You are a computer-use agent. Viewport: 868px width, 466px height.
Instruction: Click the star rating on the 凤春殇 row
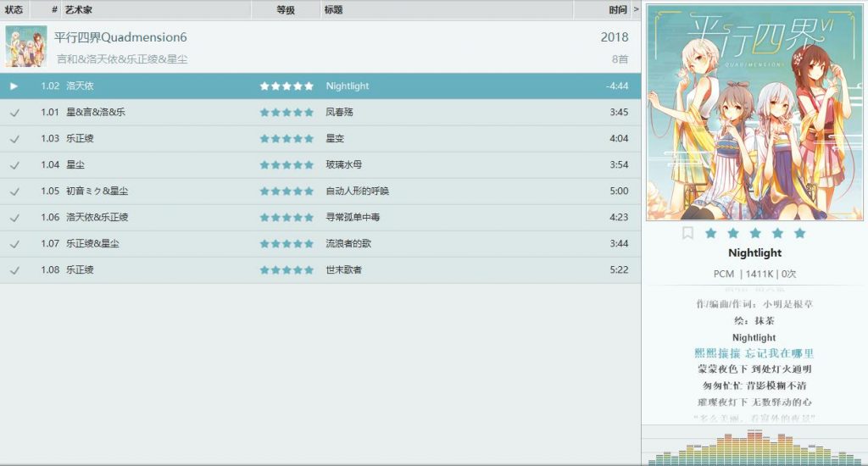(287, 113)
